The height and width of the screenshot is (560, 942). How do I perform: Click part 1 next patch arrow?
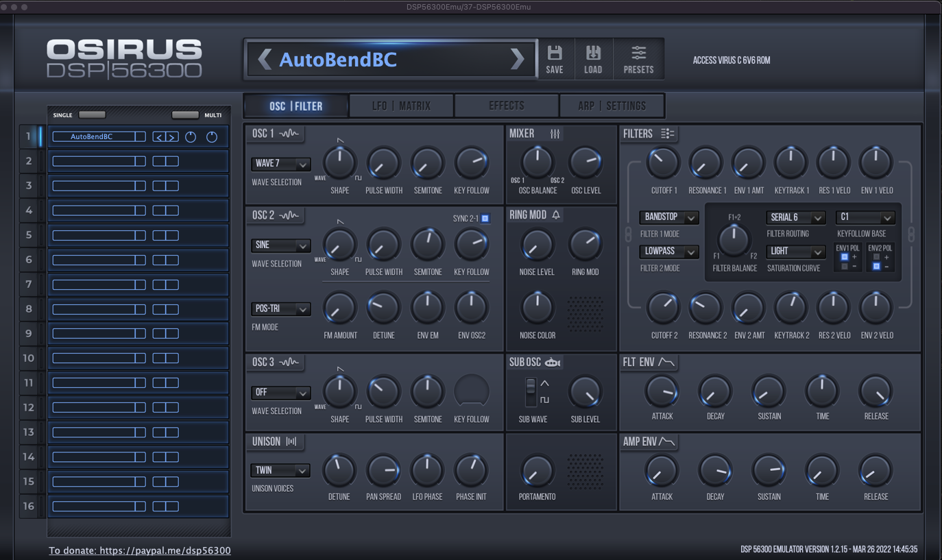pyautogui.click(x=172, y=137)
